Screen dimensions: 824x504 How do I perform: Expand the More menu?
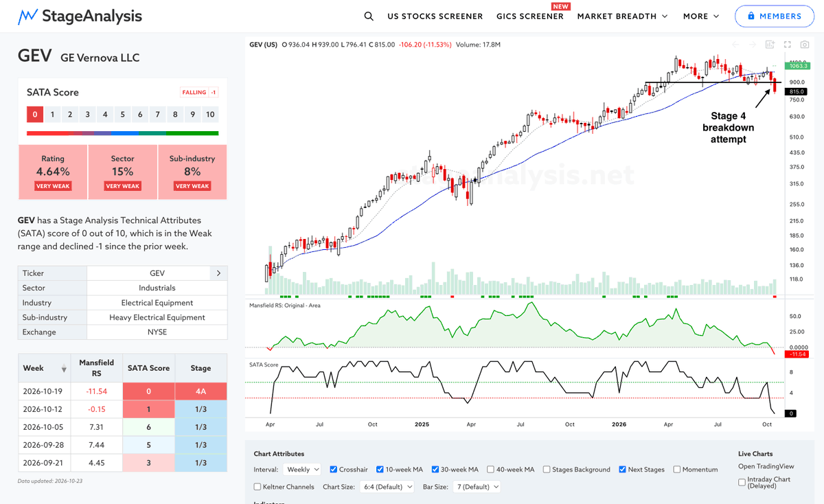[x=701, y=16]
